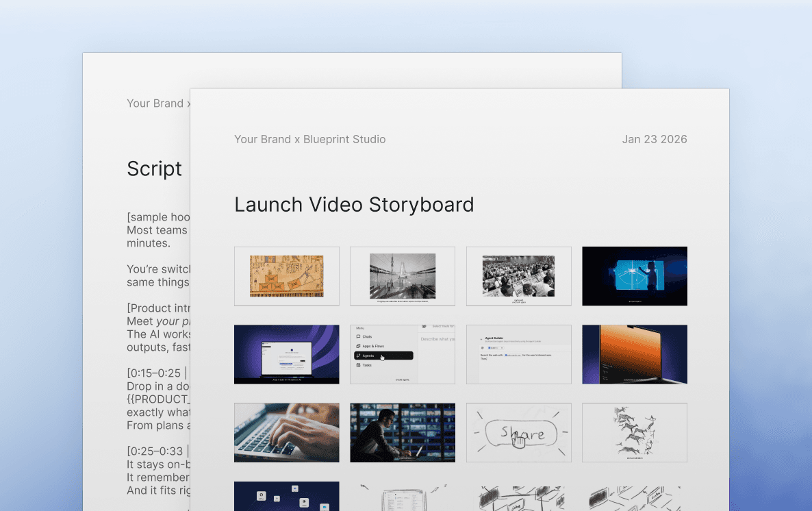Click the Script heading on back page
This screenshot has width=812, height=511.
tap(154, 169)
